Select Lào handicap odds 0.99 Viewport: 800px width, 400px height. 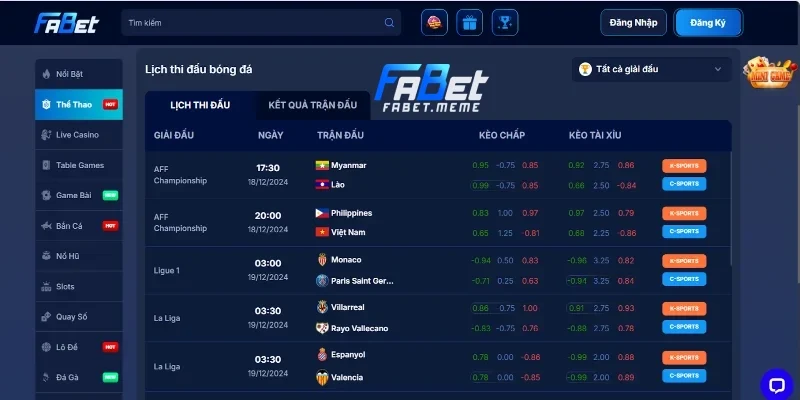point(481,185)
